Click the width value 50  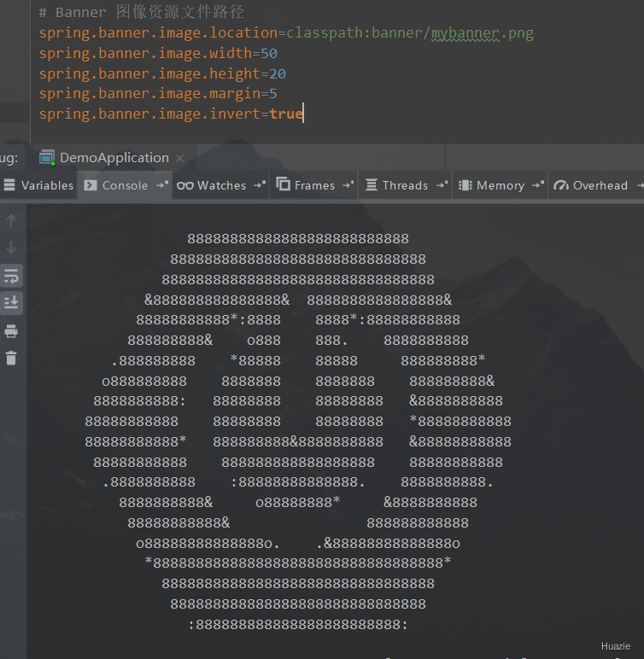click(x=269, y=54)
